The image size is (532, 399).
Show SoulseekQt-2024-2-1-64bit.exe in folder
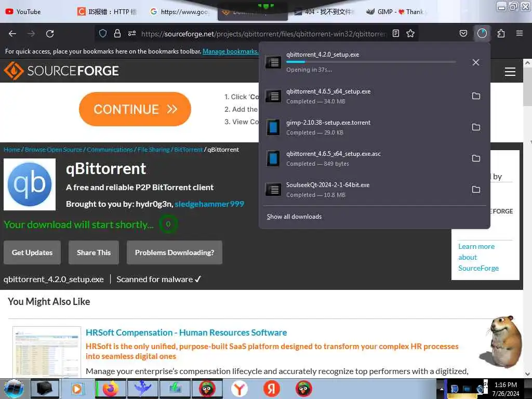(476, 190)
